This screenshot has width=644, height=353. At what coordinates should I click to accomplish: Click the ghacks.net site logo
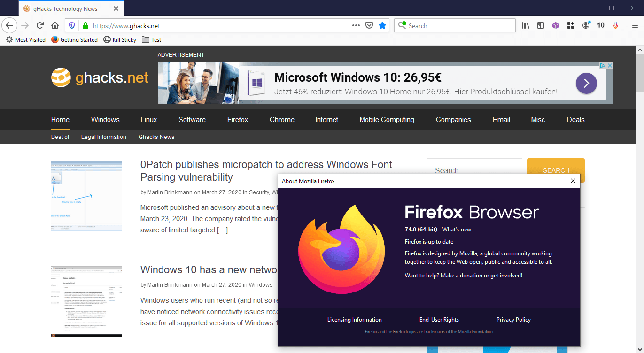[x=100, y=77]
